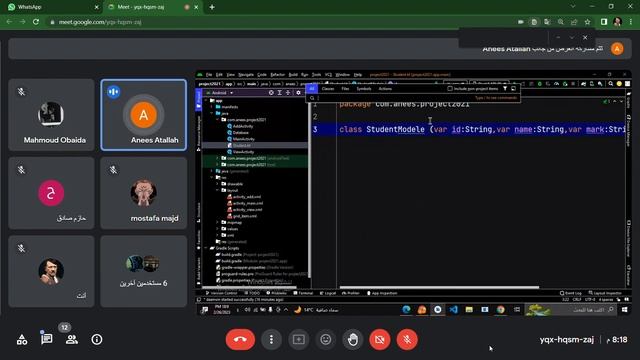Open the Navigate menu in Android Studio

click(246, 75)
